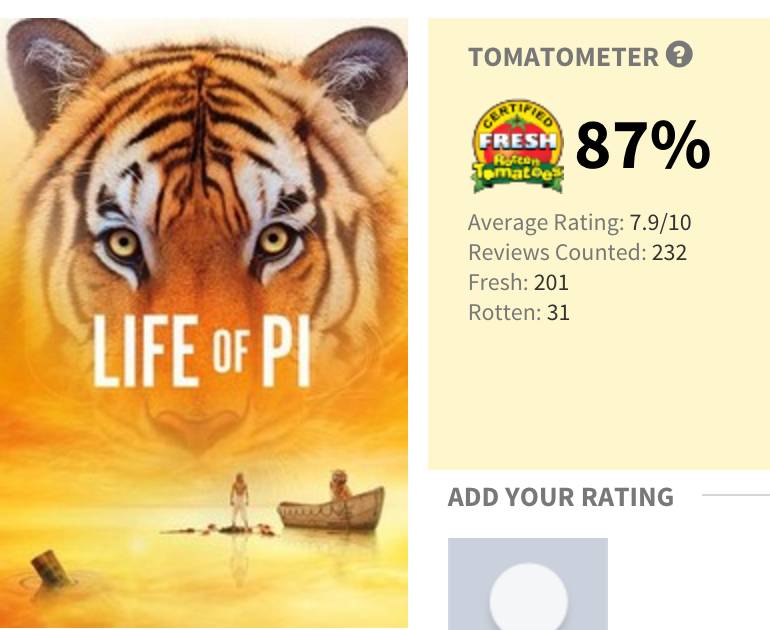
Task: Click the lifeboat on the poster
Action: 332,506
